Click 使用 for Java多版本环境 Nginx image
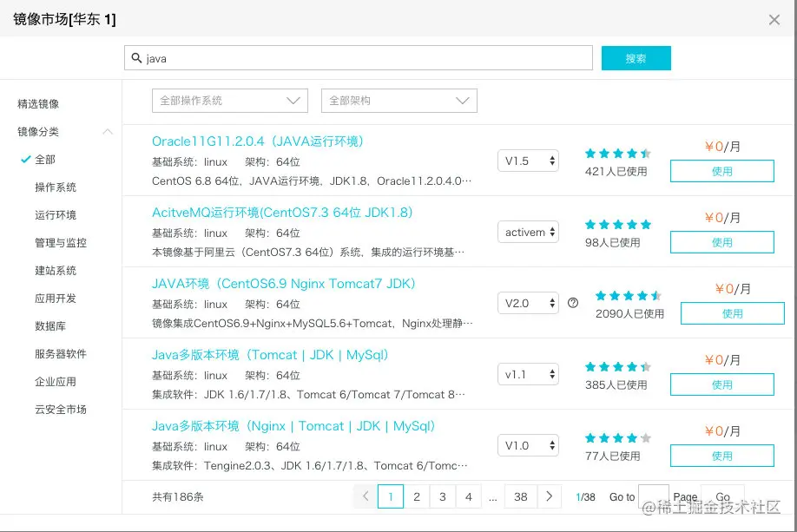797x532 pixels. (721, 456)
